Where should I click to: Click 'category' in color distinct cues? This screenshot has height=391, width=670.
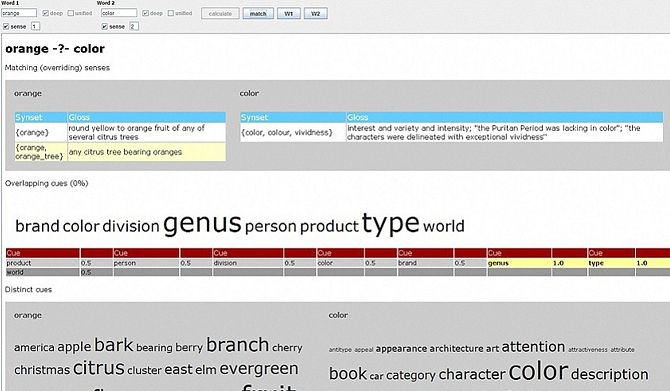[x=411, y=376]
